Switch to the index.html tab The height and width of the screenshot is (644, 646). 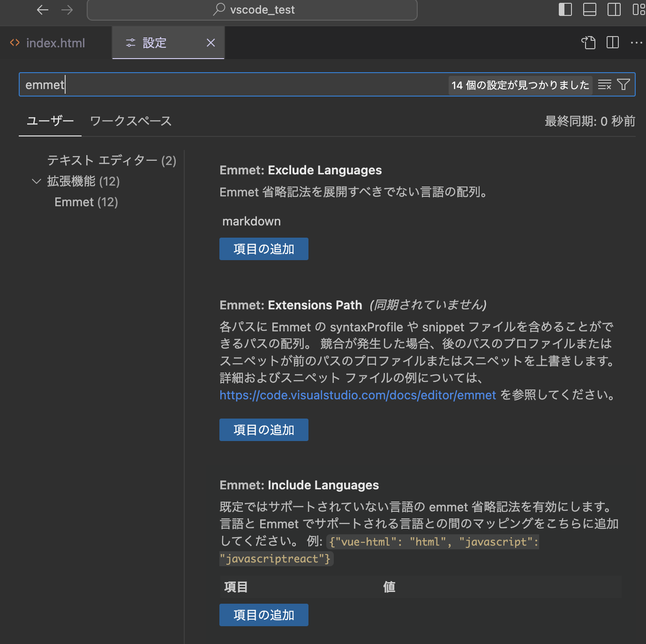pos(55,43)
